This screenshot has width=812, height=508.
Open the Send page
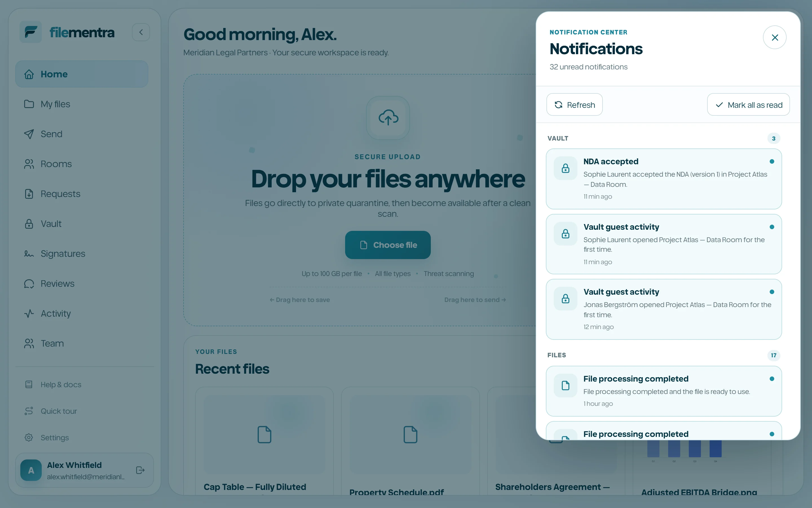click(x=81, y=134)
